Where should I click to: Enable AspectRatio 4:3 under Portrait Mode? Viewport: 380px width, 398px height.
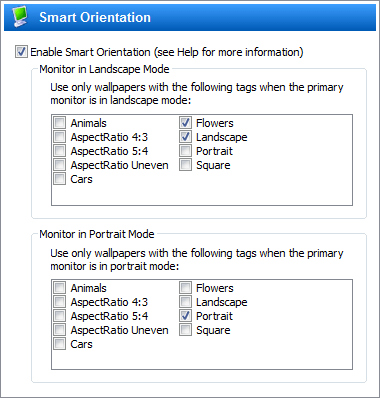click(60, 302)
